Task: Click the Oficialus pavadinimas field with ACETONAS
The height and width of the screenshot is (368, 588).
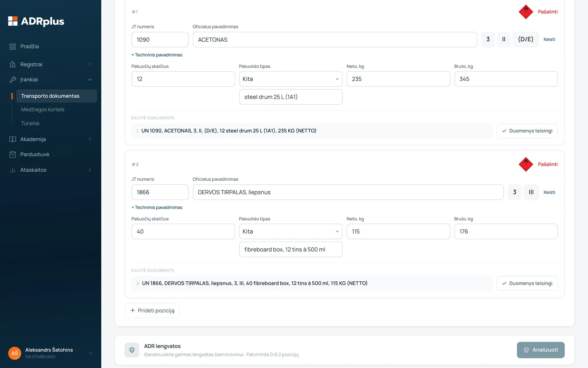Action: click(335, 40)
